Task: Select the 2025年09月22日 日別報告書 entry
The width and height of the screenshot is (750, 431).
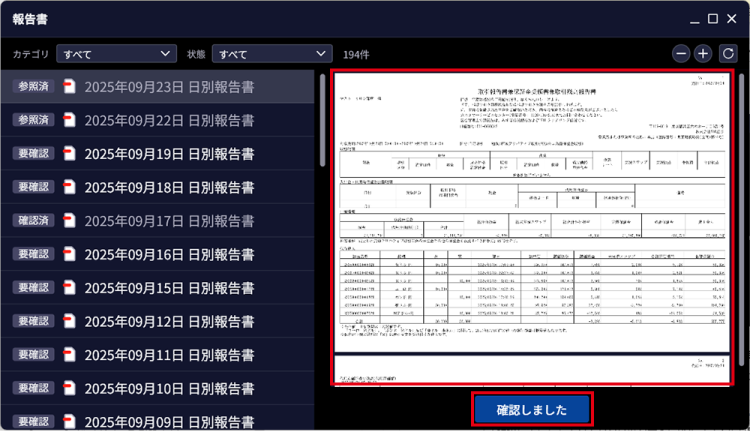Action: click(169, 121)
